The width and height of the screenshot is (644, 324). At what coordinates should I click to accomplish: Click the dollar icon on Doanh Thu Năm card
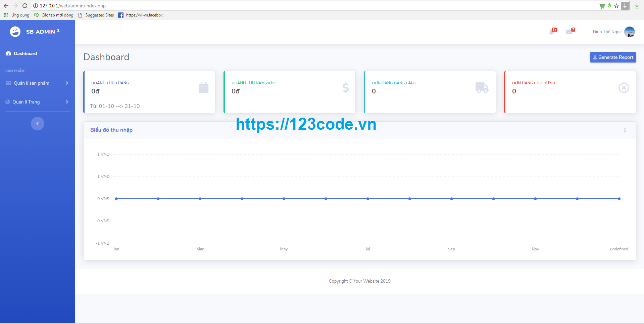pyautogui.click(x=345, y=88)
